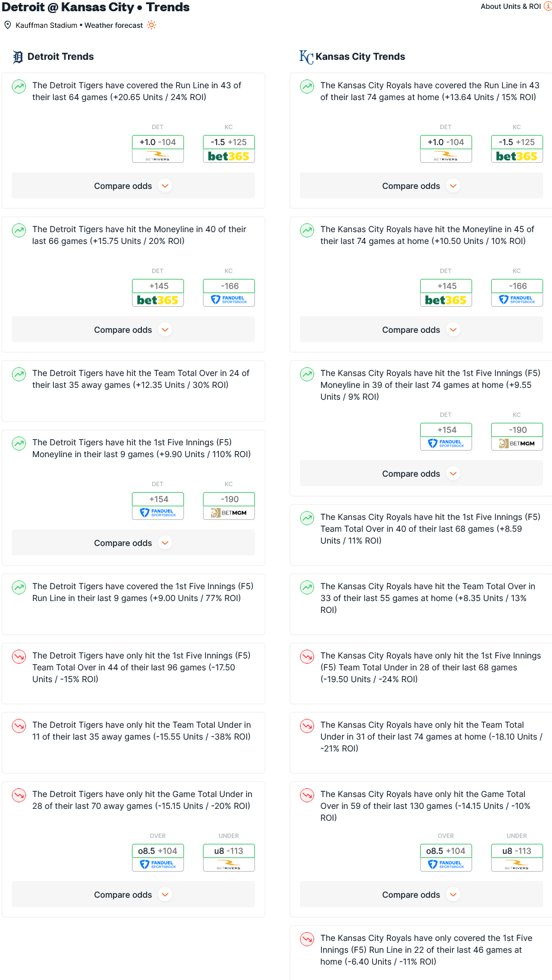The image size is (552, 980).
Task: Click the red downtrend icon beside the Detroit Game Total Under trend
Action: click(19, 795)
